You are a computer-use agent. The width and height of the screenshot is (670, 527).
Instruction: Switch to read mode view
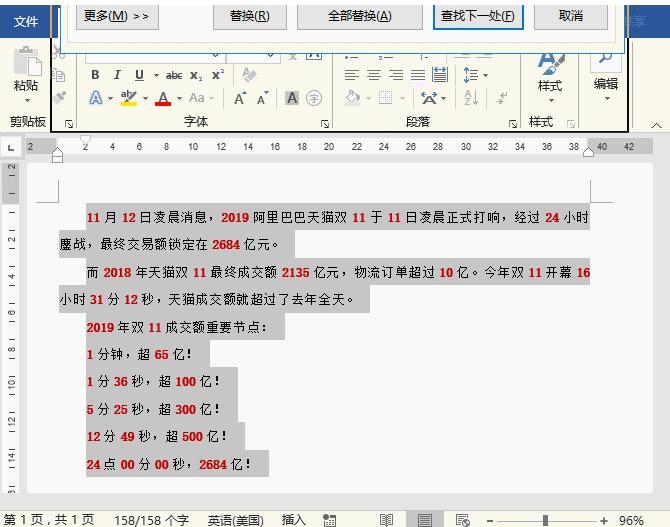click(386, 520)
